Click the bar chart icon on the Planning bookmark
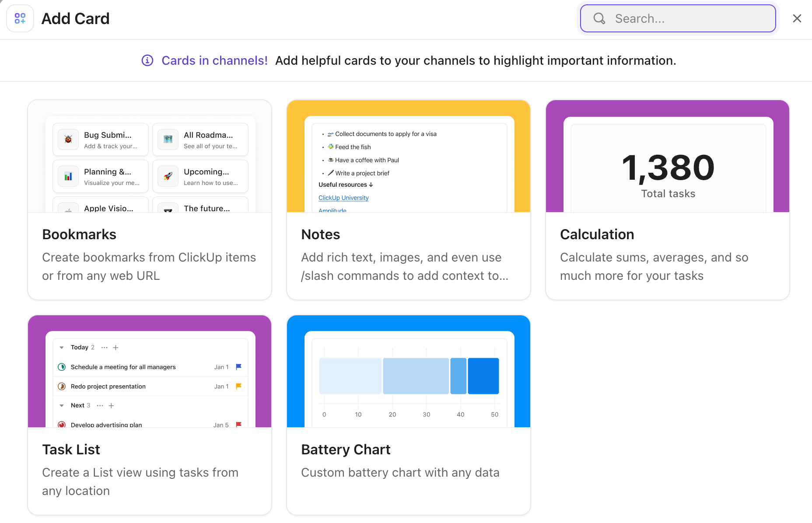Image resolution: width=812 pixels, height=523 pixels. click(68, 176)
